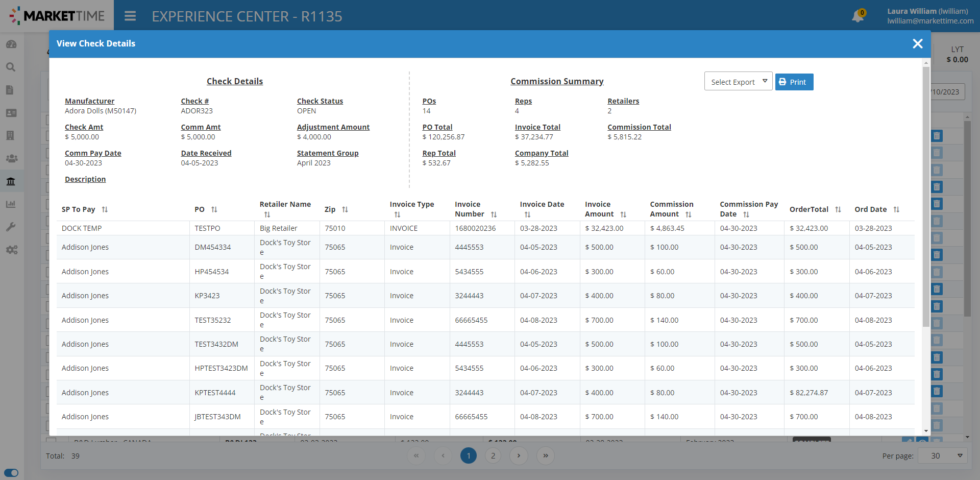The image size is (980, 480).
Task: Click the notifications bell icon
Action: [858, 16]
